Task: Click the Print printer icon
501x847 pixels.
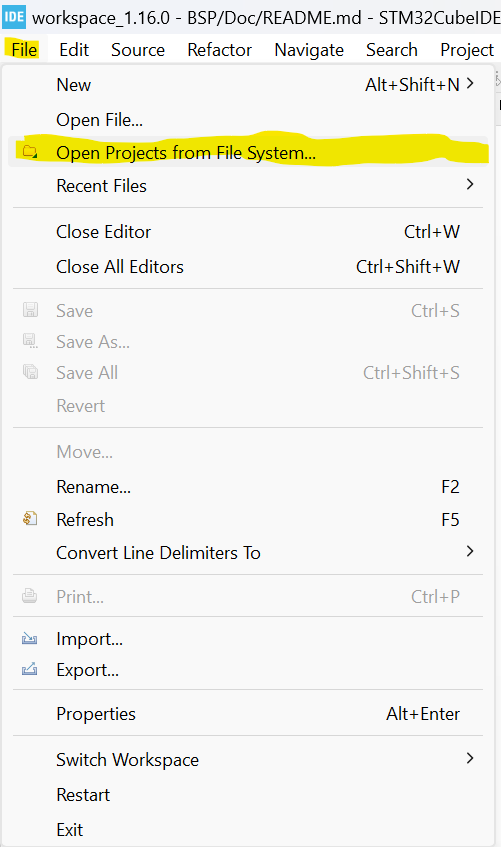Action: [x=30, y=596]
